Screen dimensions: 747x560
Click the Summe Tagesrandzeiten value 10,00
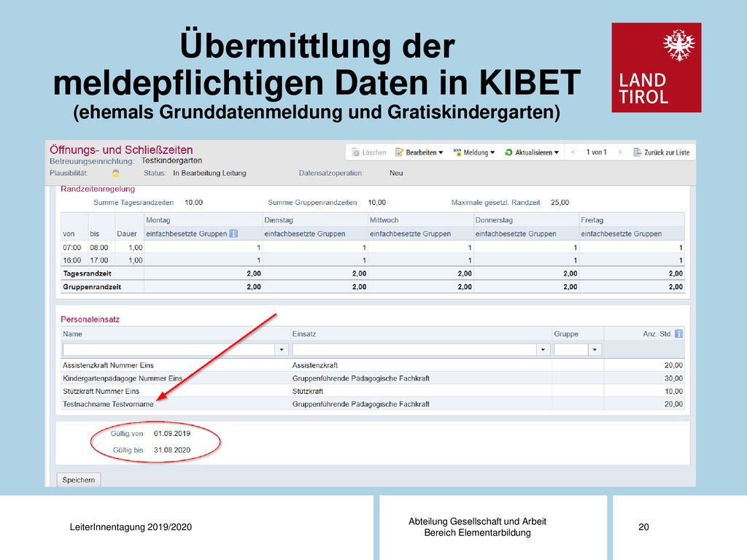point(194,203)
